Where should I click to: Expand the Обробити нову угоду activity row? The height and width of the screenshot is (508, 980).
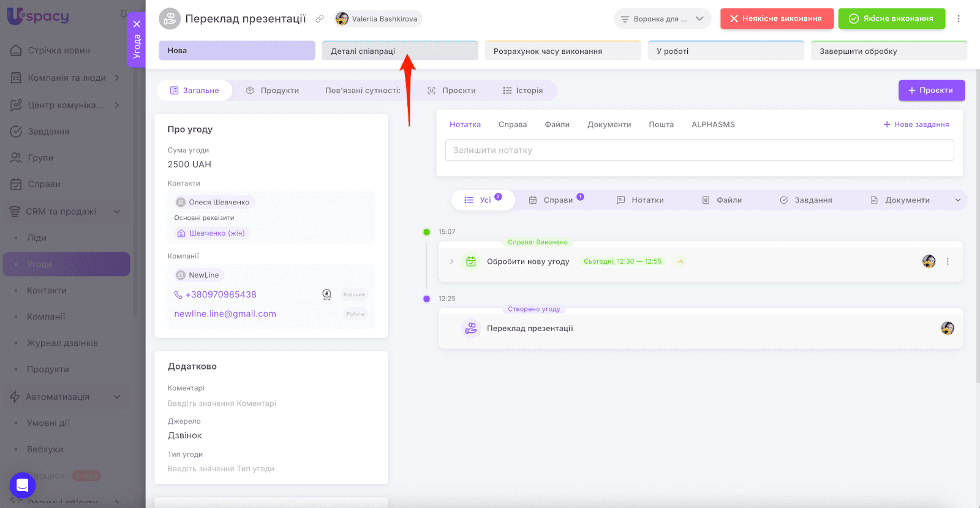point(452,262)
